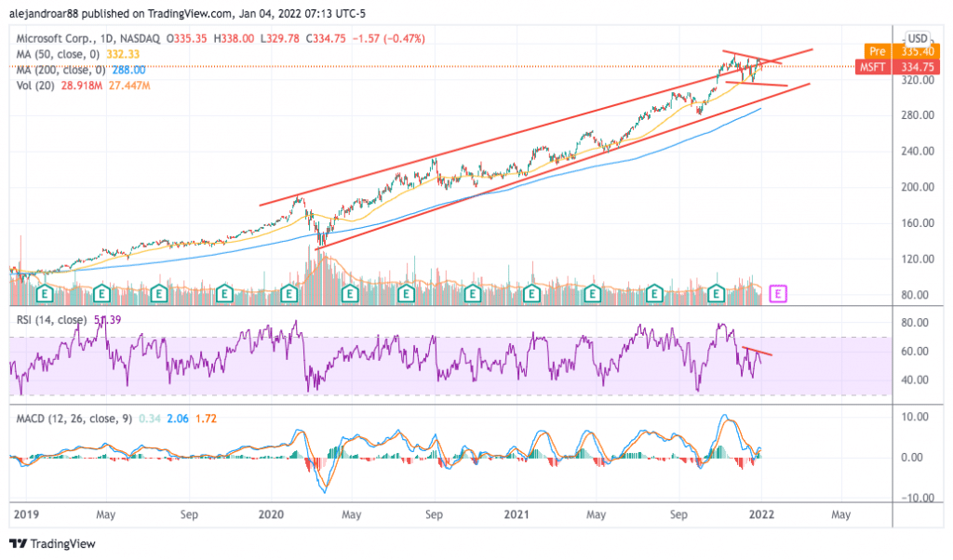Click the 2021 label on time axis
The width and height of the screenshot is (953, 560).
517,514
